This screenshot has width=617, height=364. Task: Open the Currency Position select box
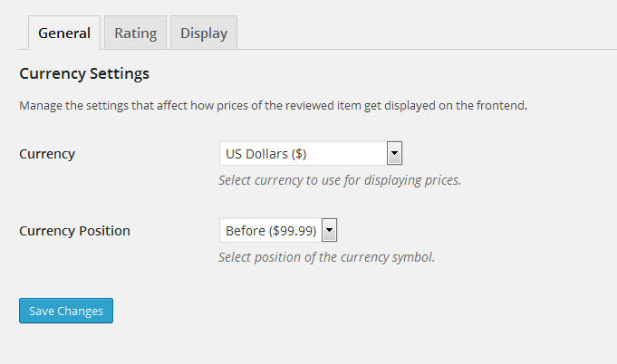pyautogui.click(x=270, y=230)
